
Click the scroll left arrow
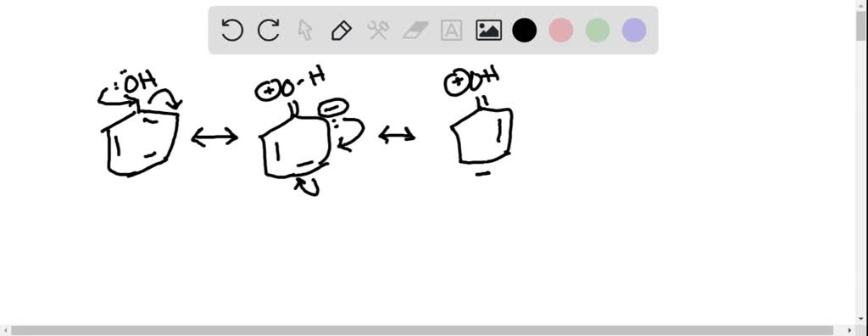point(4,331)
